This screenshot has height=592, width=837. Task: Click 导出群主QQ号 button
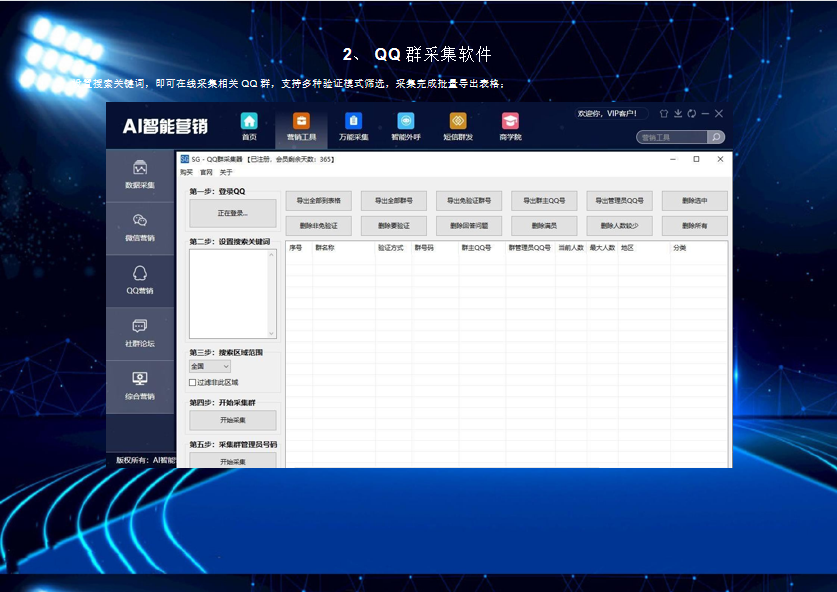[544, 201]
